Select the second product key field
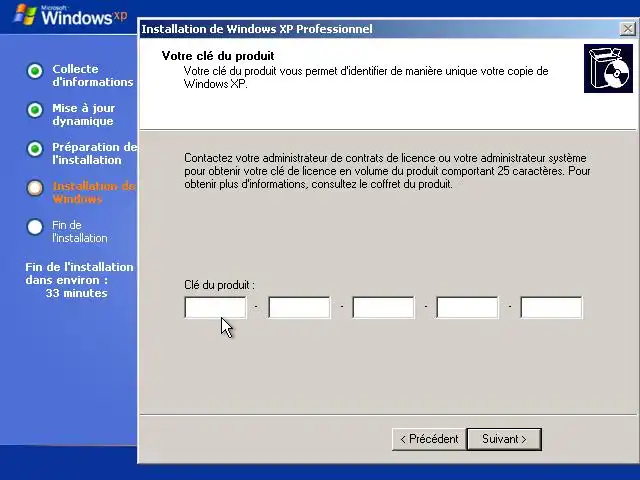This screenshot has width=640, height=480. (299, 307)
